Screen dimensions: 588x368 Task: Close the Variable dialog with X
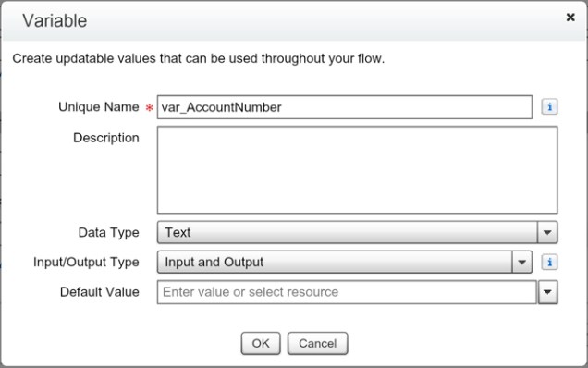[x=570, y=18]
